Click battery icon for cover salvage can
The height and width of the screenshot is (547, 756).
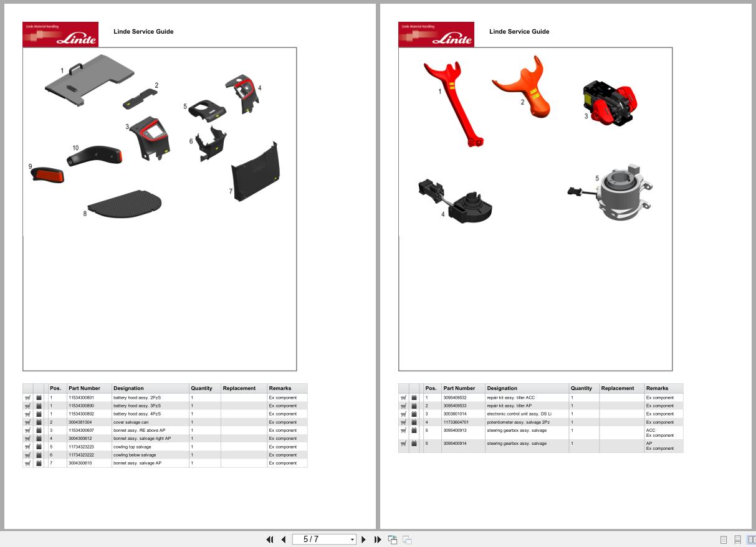click(39, 422)
